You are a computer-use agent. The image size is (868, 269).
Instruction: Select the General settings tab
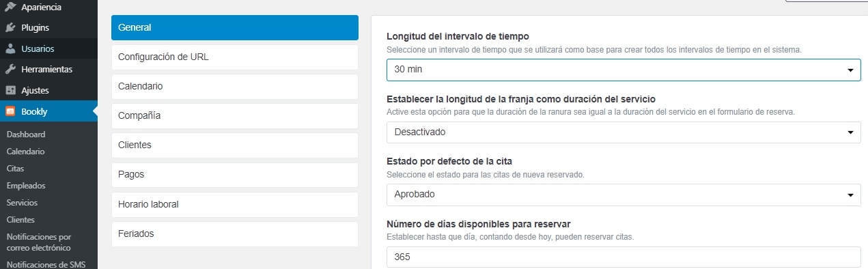235,28
